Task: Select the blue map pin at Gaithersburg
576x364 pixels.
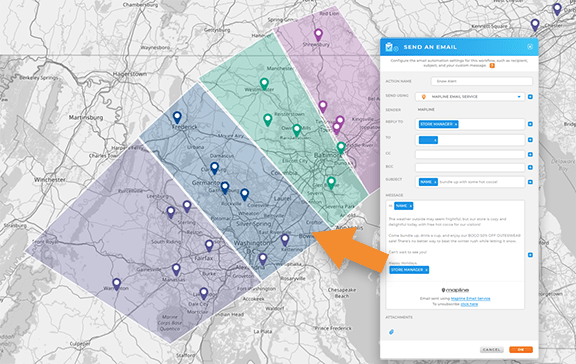Action: 225,188
